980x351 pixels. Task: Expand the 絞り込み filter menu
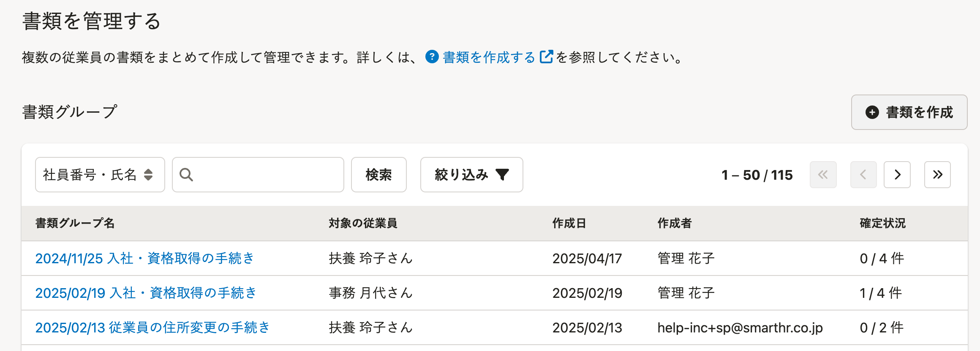[472, 175]
